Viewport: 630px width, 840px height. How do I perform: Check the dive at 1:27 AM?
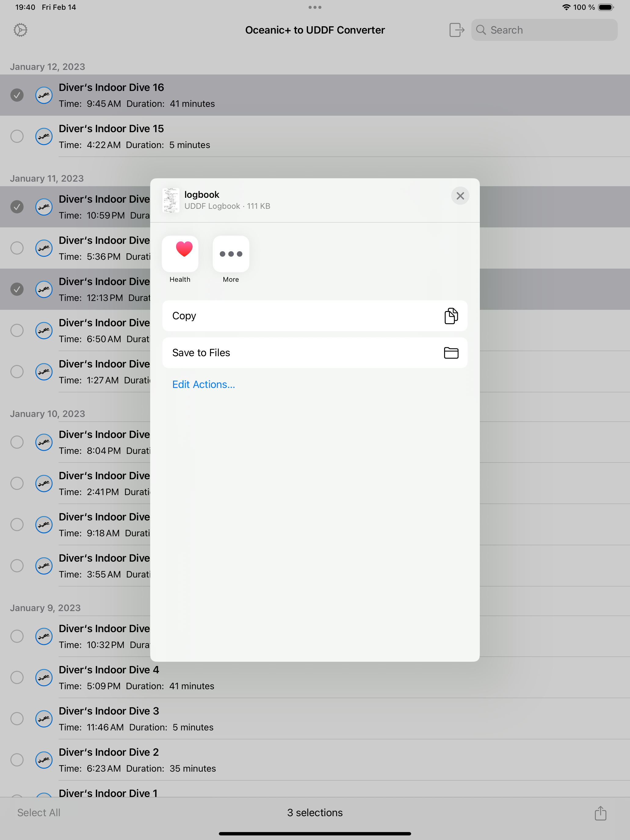(17, 371)
